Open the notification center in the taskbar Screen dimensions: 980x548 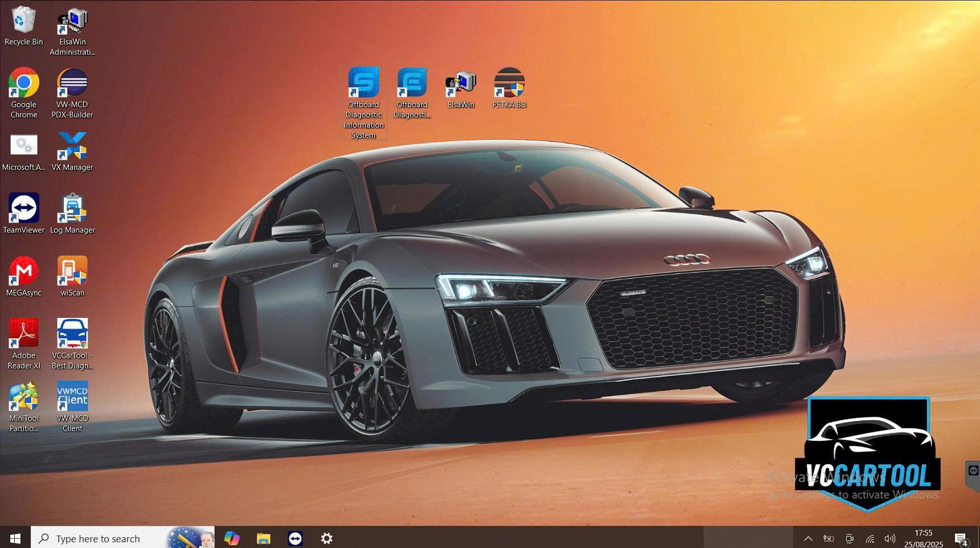pos(961,538)
